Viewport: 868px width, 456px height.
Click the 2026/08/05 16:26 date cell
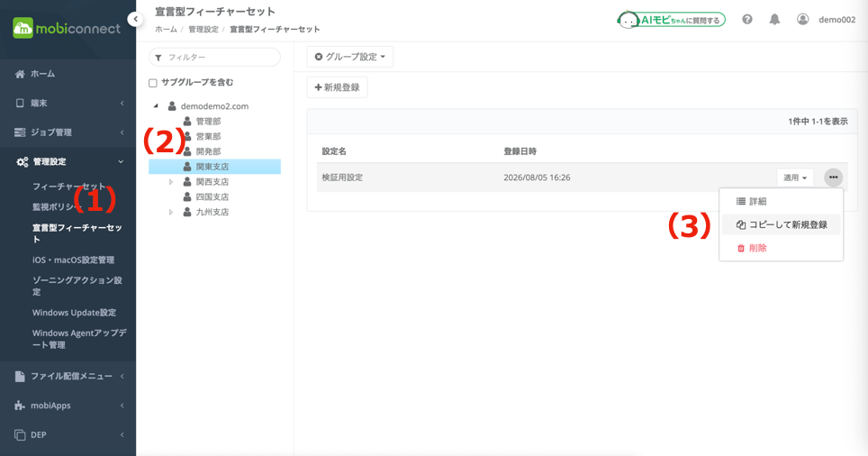point(537,178)
